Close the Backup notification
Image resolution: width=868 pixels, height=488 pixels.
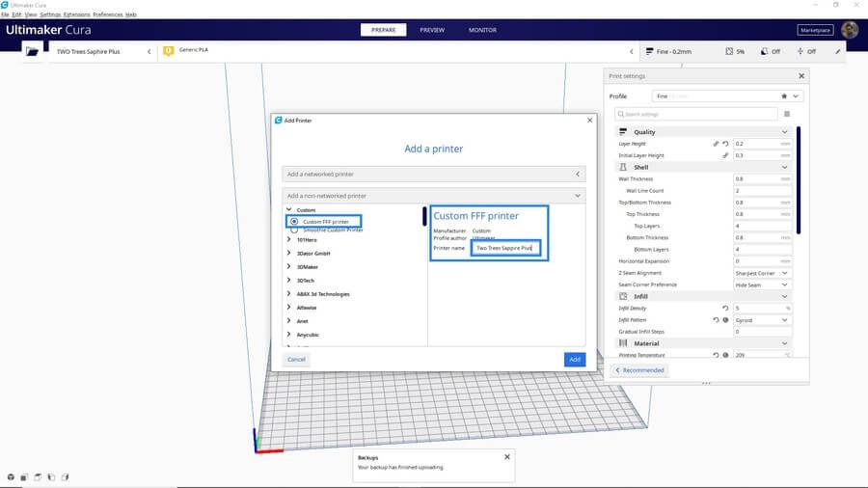point(506,457)
